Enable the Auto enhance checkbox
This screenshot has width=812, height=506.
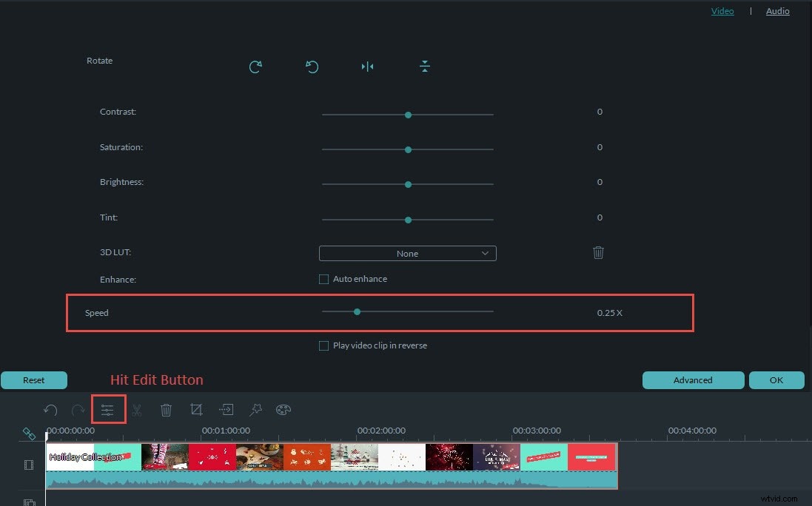coord(323,279)
